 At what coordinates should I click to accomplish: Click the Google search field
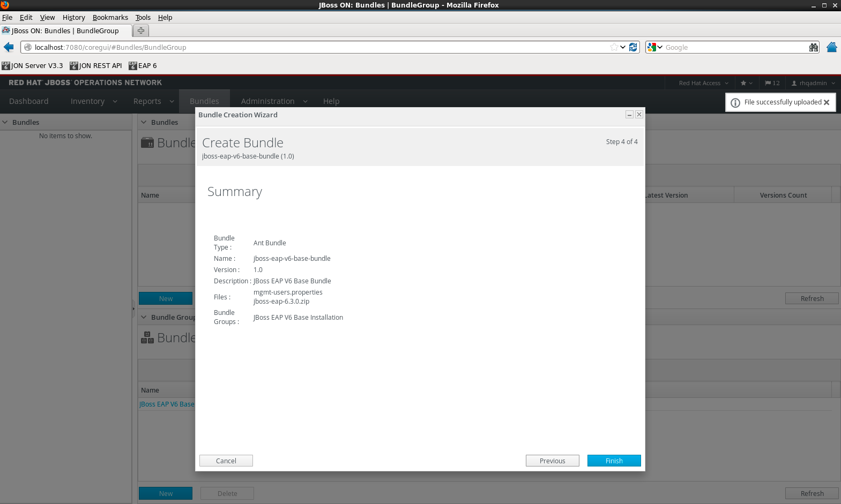click(x=736, y=47)
